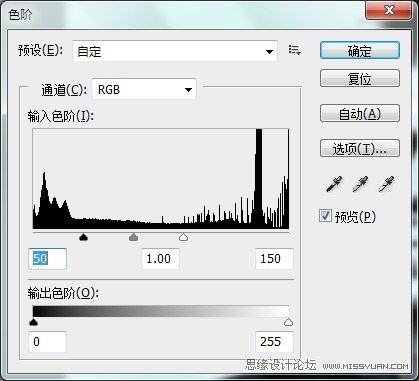Click the 复位 reset button
The height and width of the screenshot is (381, 419).
pyautogui.click(x=360, y=78)
